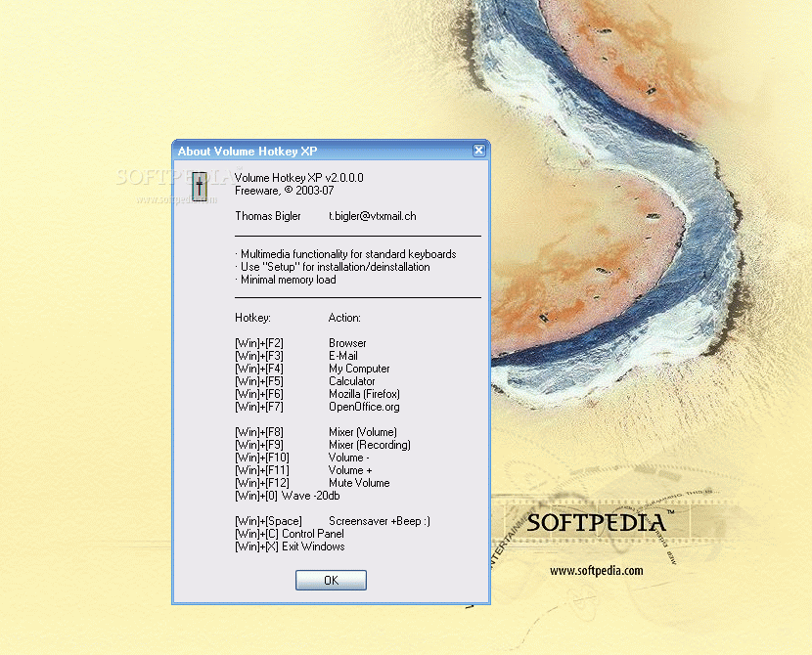
Task: Click the volume slider app icon
Action: [200, 187]
